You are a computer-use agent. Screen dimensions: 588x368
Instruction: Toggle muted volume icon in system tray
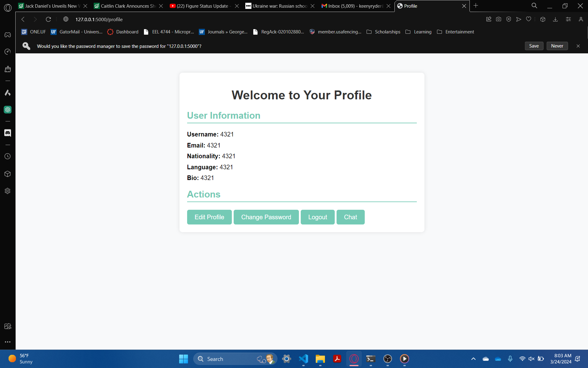coord(531,359)
